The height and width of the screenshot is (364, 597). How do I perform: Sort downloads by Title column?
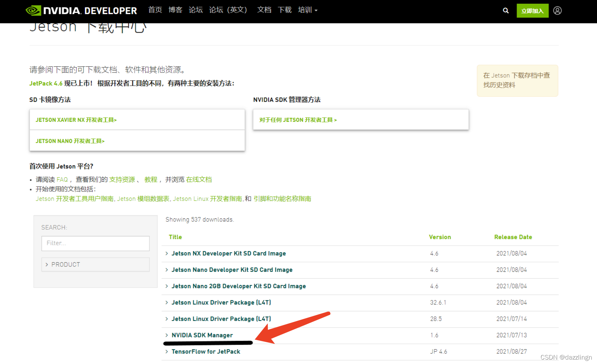(x=175, y=237)
